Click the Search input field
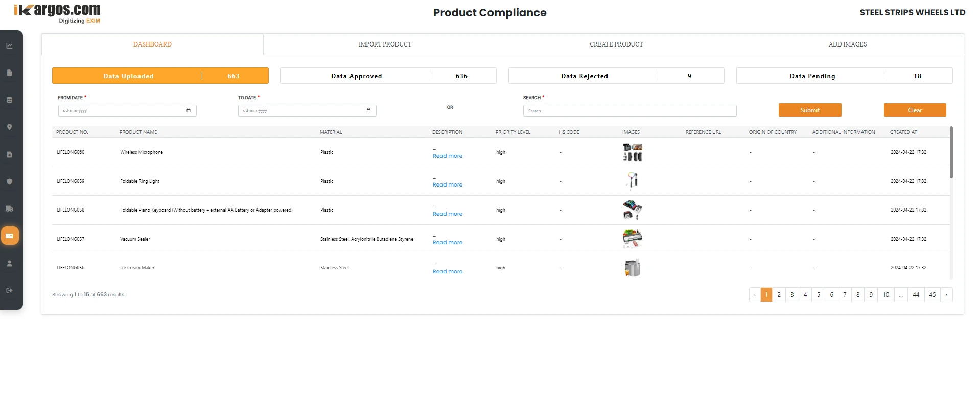The height and width of the screenshot is (417, 980). click(x=629, y=111)
